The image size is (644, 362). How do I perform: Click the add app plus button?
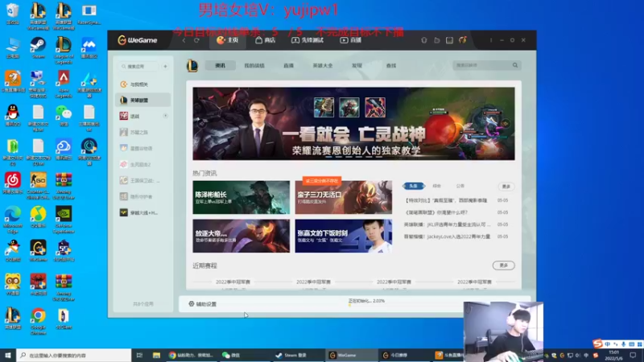(x=165, y=66)
